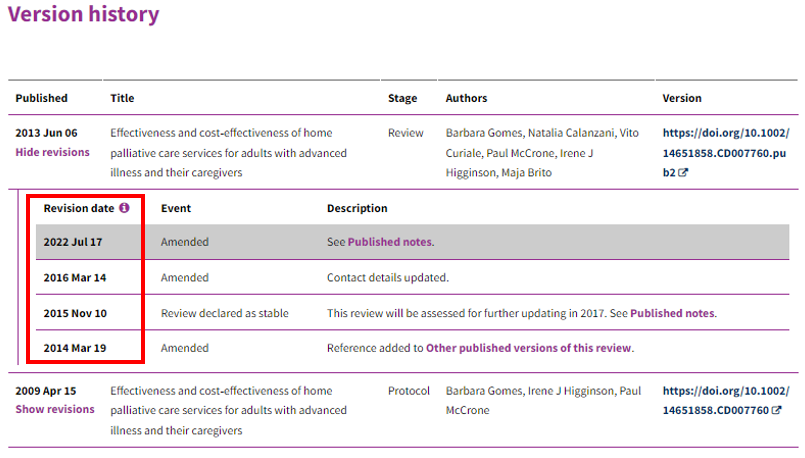
Task: Select the 2016 Mar 14 revision date
Action: 73,277
